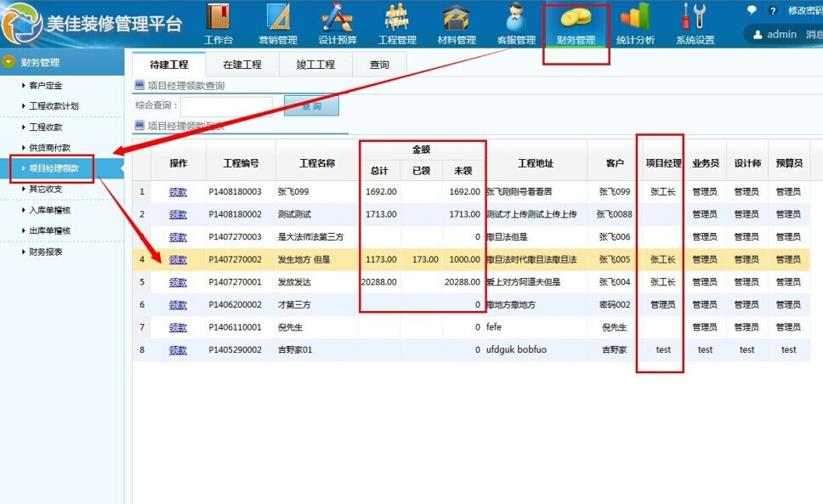Switch to the 在建工程 tab
This screenshot has width=823, height=504.
pos(242,65)
